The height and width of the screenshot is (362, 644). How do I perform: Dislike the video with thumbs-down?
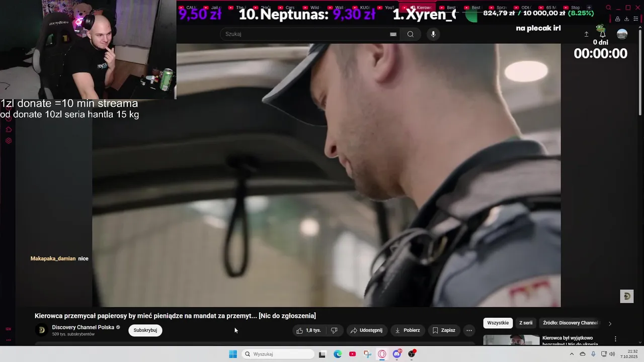pyautogui.click(x=334, y=330)
